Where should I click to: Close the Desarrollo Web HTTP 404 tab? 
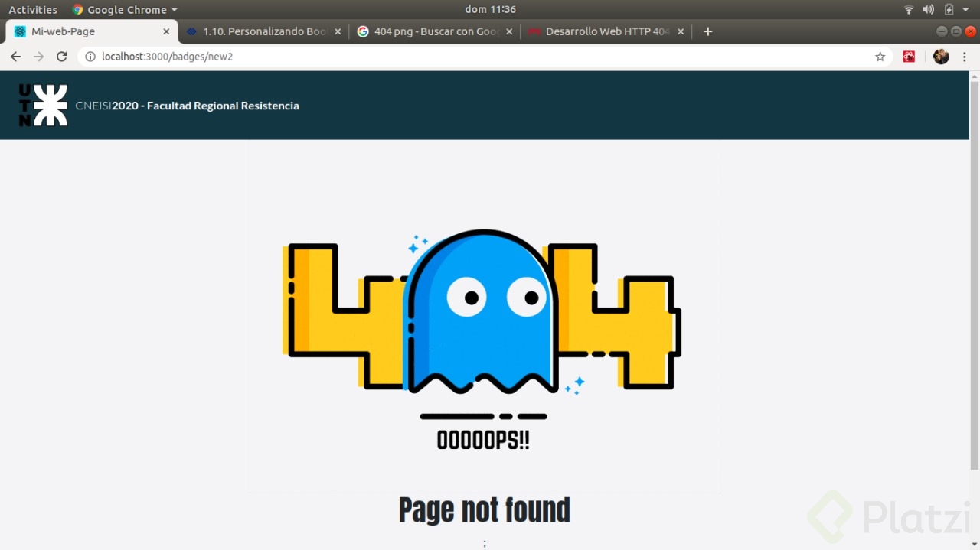(681, 31)
